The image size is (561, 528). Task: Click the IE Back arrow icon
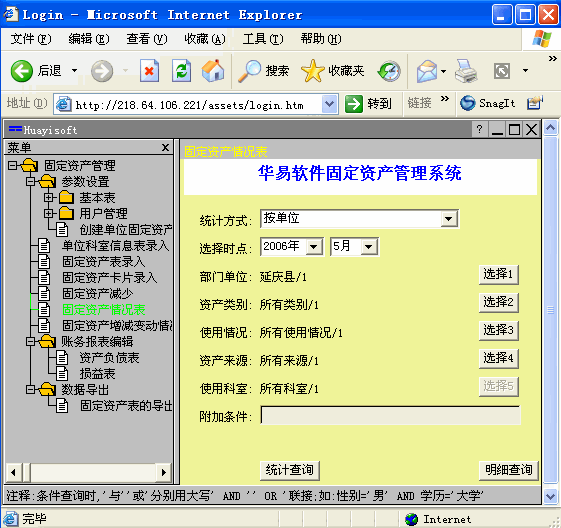pyautogui.click(x=21, y=71)
